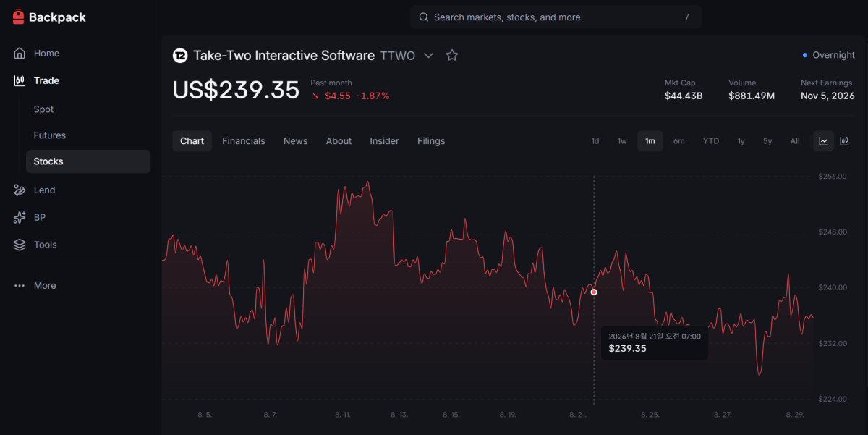This screenshot has height=435, width=868.
Task: Expand the TTWO stock selector chevron
Action: [x=428, y=55]
